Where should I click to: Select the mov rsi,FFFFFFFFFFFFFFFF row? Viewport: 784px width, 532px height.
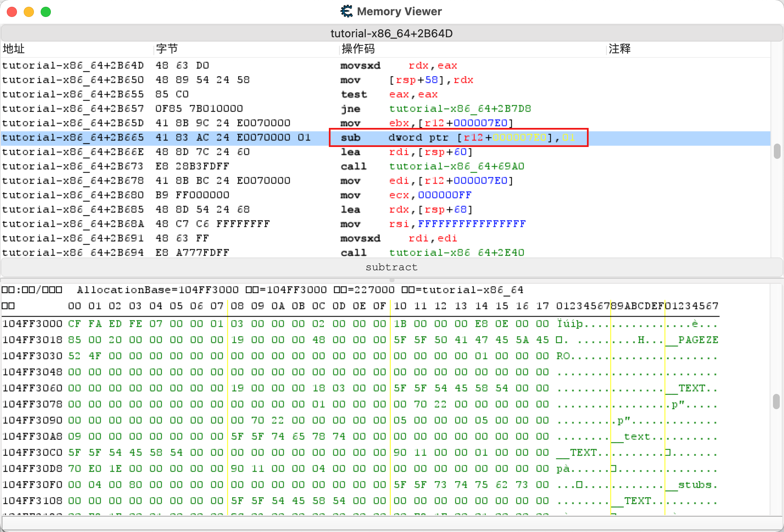coord(386,224)
